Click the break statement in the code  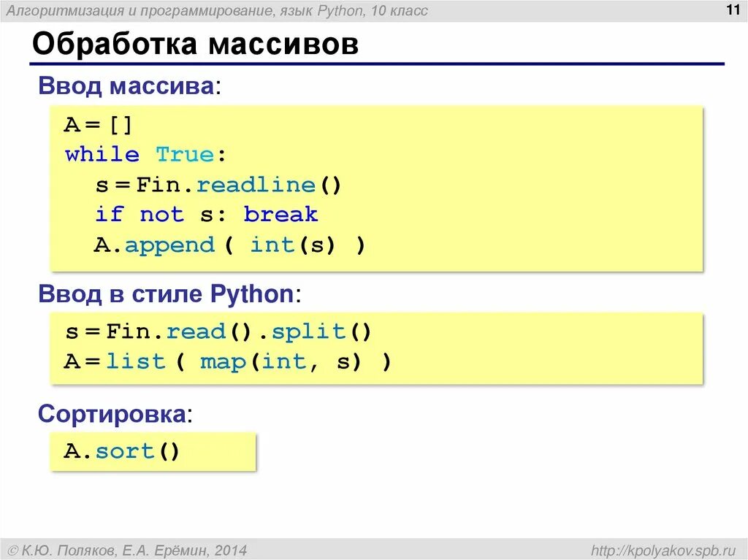click(x=283, y=215)
